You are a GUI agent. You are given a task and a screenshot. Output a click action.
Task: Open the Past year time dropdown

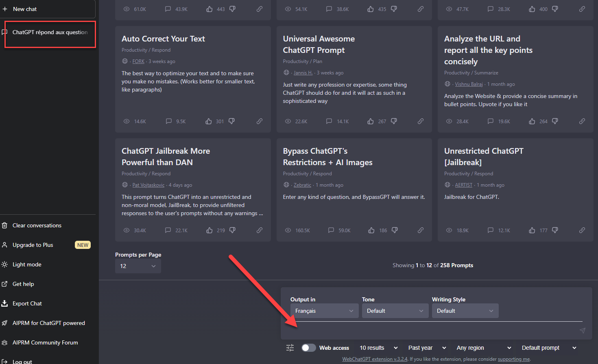coord(427,348)
